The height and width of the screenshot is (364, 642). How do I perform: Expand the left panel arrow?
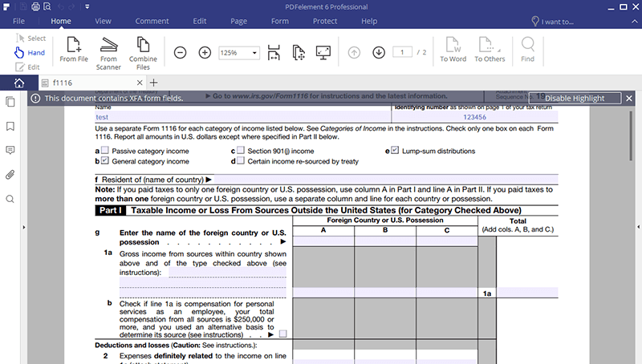tap(24, 227)
